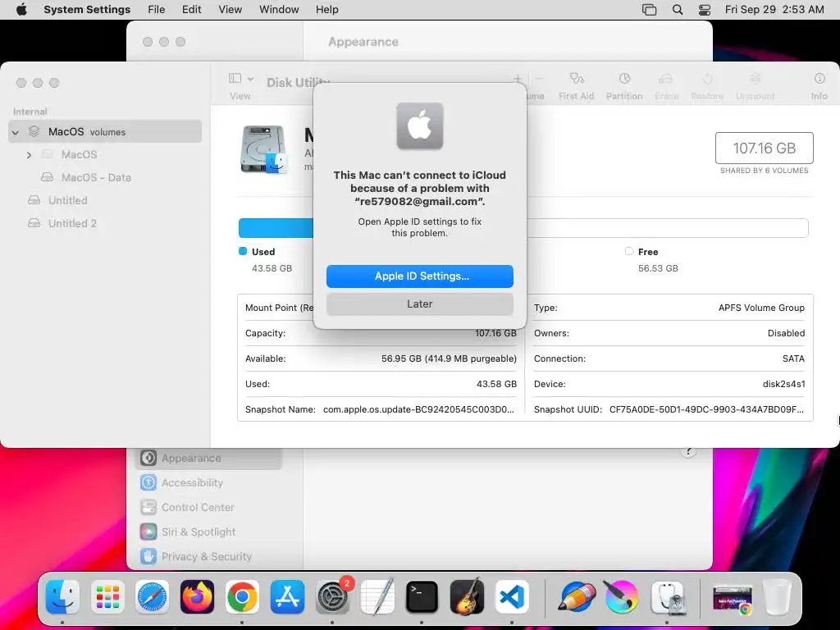Open the Help menu

pyautogui.click(x=326, y=10)
